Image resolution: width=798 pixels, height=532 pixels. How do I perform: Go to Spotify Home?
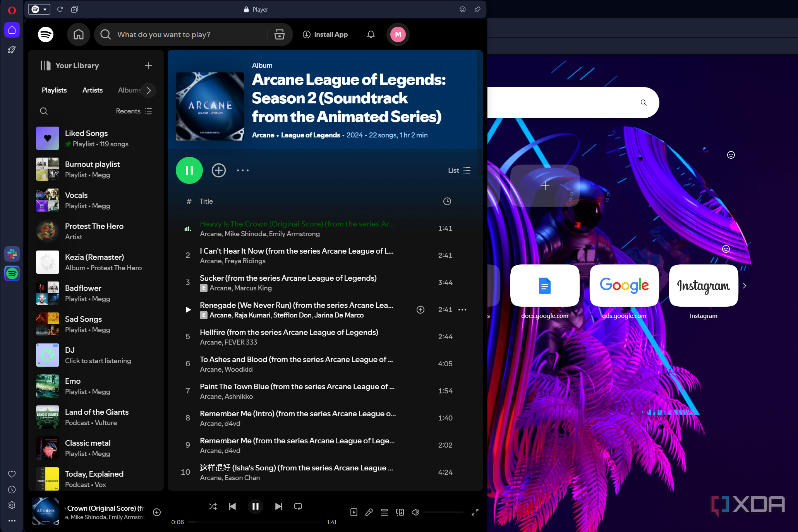click(x=79, y=34)
